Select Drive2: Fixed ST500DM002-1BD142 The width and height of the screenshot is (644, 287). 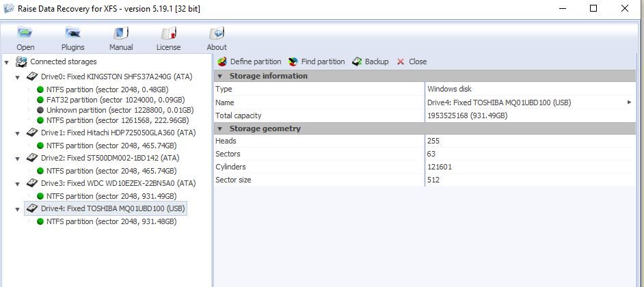tap(110, 158)
